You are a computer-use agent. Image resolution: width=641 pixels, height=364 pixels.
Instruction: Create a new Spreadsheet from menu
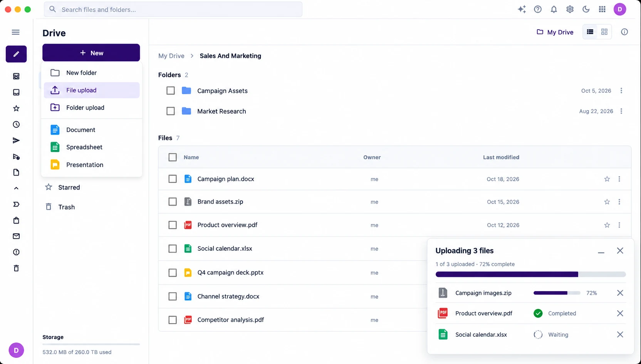(x=92, y=147)
